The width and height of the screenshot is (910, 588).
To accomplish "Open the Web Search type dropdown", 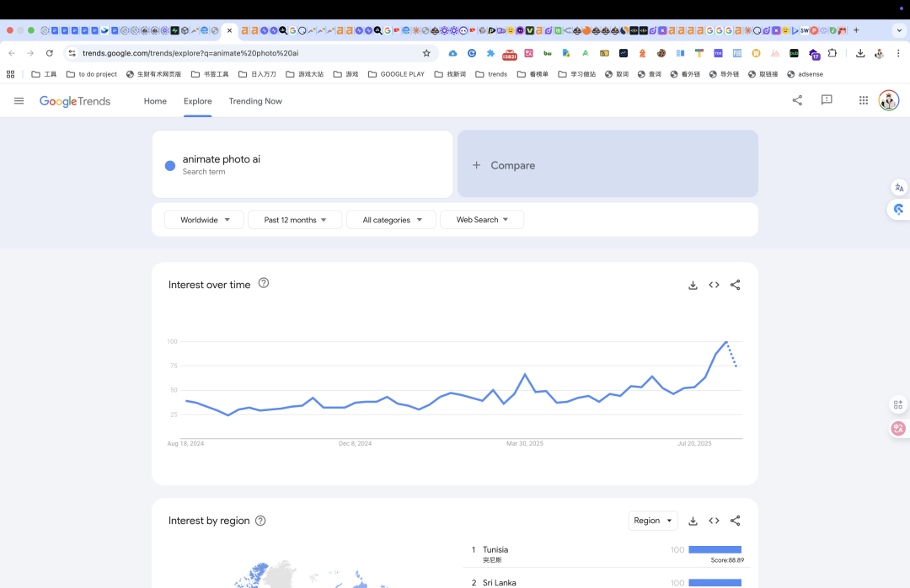I will [x=482, y=219].
